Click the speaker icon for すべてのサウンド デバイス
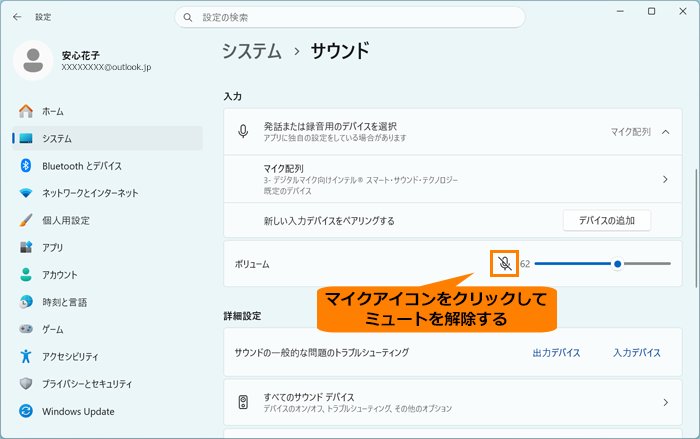This screenshot has width=700, height=439. [243, 402]
